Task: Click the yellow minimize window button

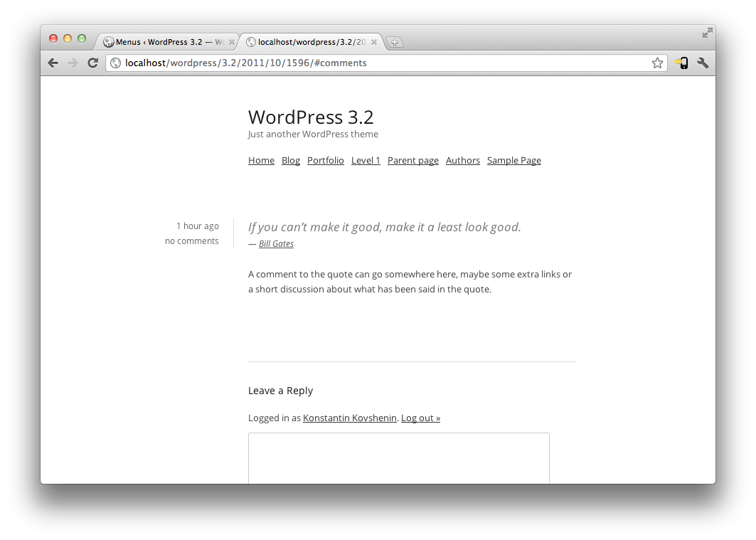Action: coord(68,38)
